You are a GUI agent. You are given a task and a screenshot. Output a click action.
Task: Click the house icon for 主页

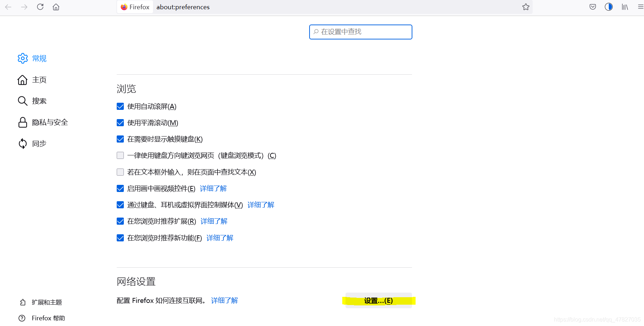pyautogui.click(x=22, y=80)
